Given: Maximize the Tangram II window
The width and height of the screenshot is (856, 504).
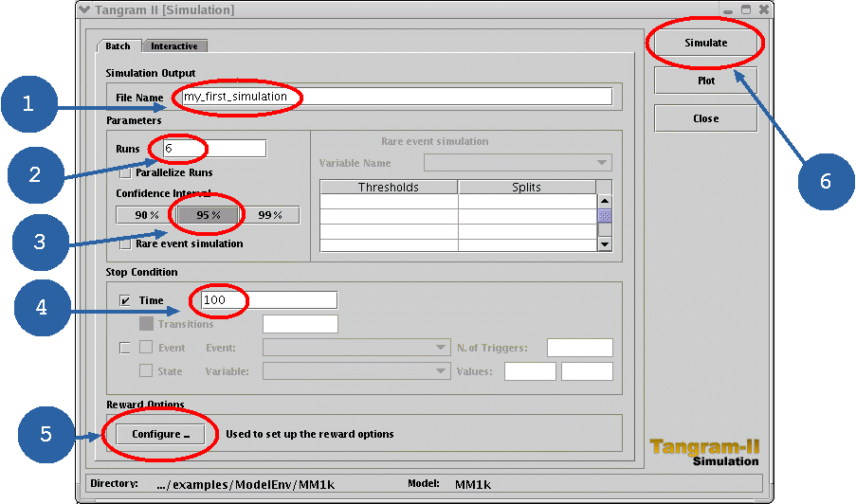Looking at the screenshot, I should [x=746, y=9].
